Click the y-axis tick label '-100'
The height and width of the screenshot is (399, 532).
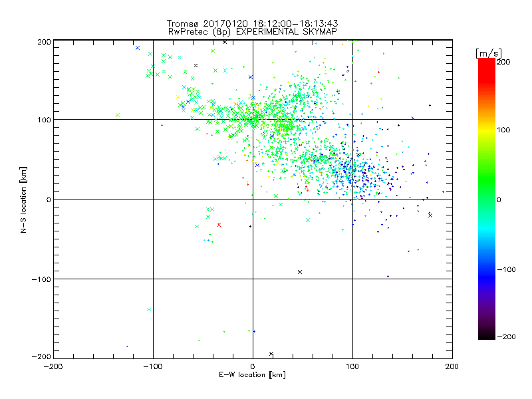click(x=41, y=279)
